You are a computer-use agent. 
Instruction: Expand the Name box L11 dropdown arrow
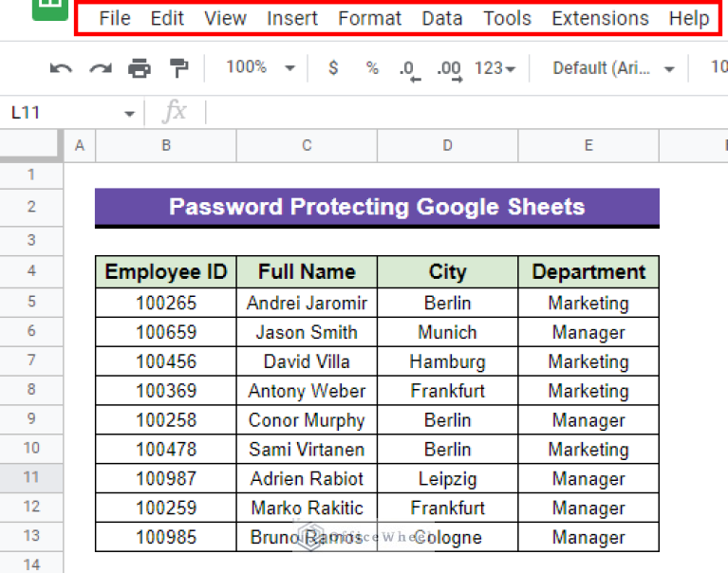(129, 114)
